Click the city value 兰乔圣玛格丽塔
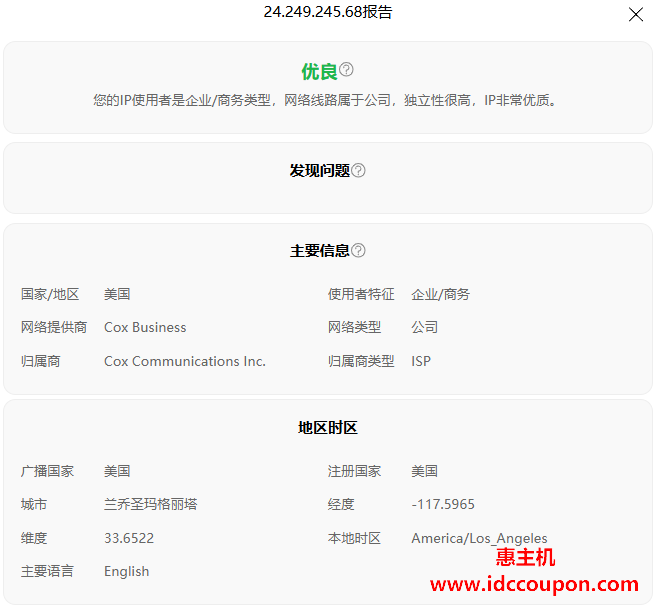This screenshot has height=607, width=656. tap(150, 504)
